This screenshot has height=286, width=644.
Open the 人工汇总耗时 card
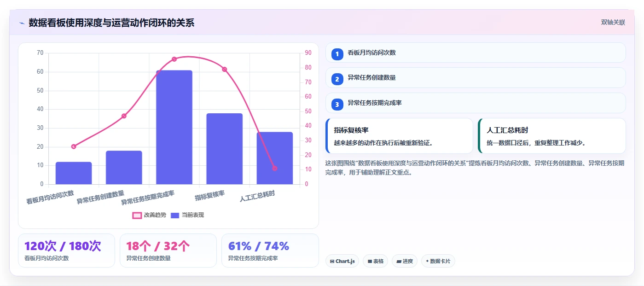[552, 136]
